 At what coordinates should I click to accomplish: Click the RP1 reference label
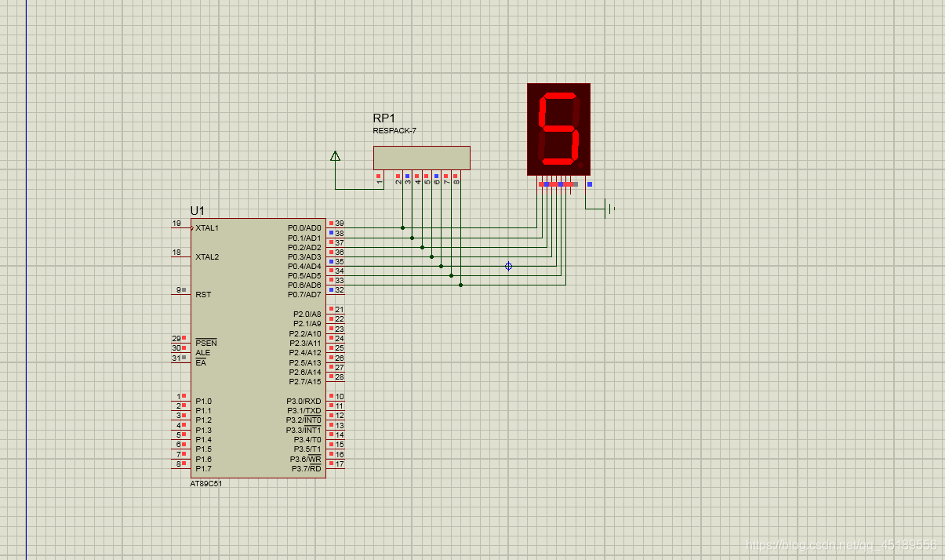point(384,118)
